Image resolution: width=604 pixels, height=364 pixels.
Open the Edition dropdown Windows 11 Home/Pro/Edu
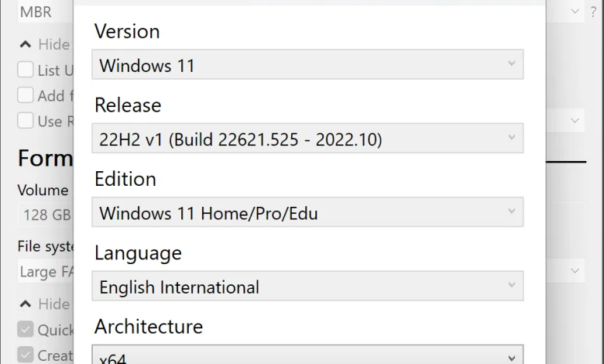[x=307, y=212]
